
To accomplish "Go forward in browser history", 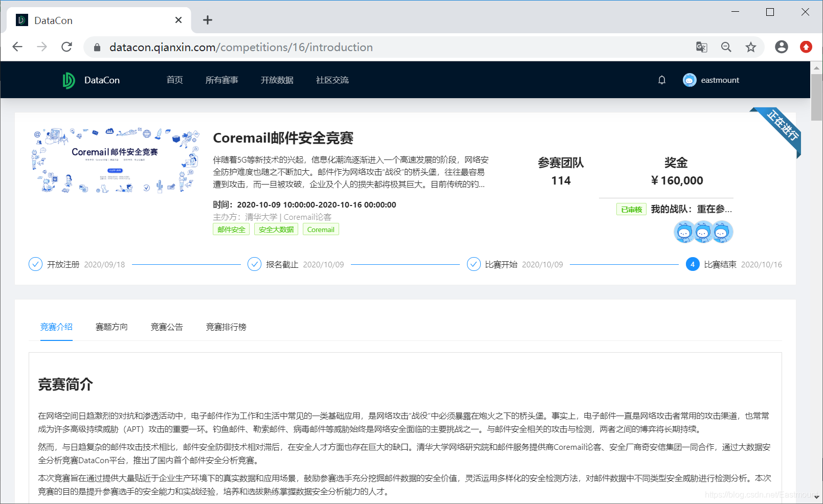I will tap(42, 47).
